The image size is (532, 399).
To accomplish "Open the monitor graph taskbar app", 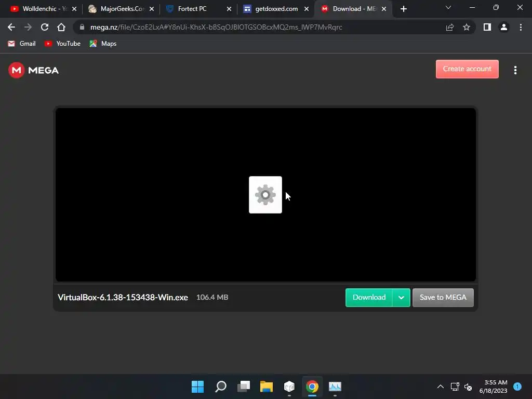I will click(335, 386).
